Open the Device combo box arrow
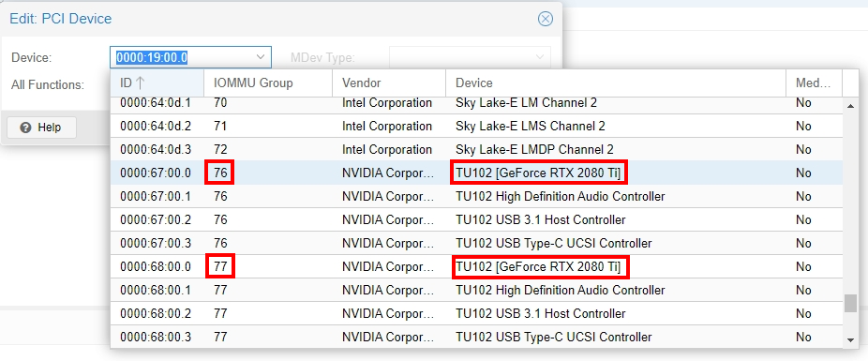Viewport: 868px width, 361px height. (261, 57)
